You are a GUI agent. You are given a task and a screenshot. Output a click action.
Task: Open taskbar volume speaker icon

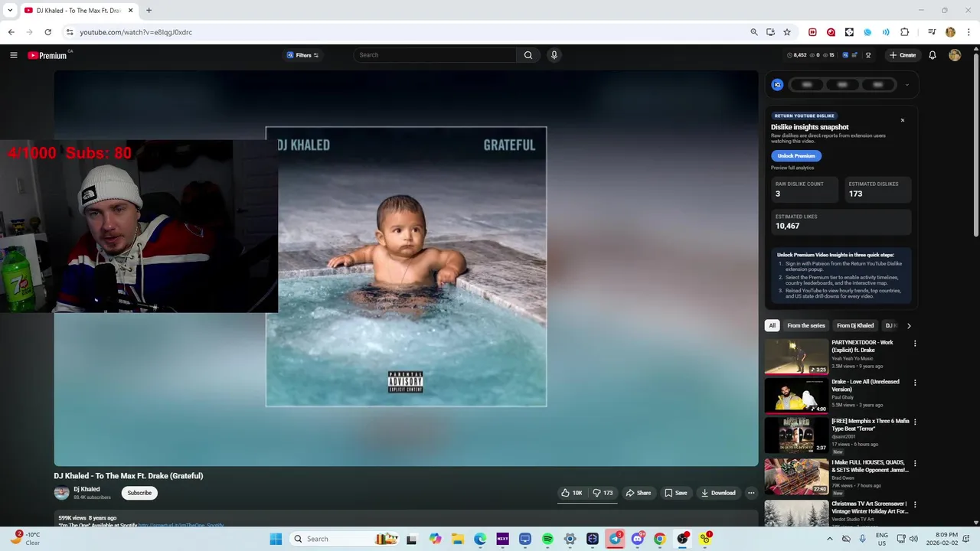pos(913,539)
